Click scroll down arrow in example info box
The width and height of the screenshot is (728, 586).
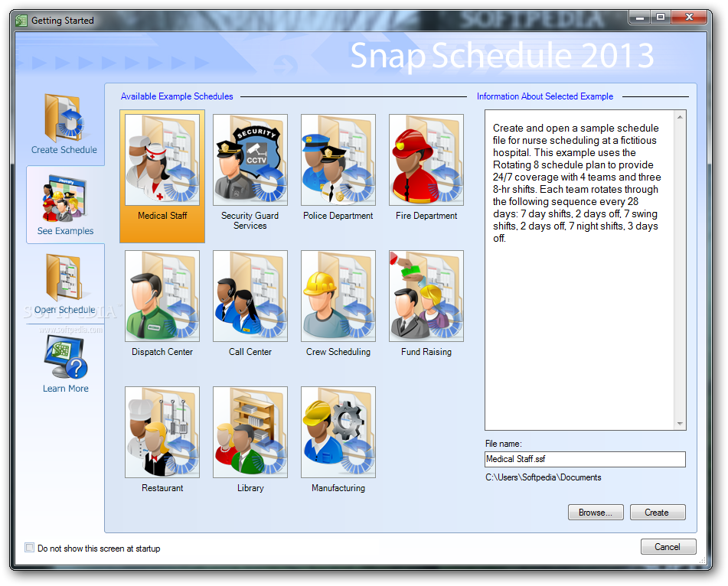[x=680, y=424]
